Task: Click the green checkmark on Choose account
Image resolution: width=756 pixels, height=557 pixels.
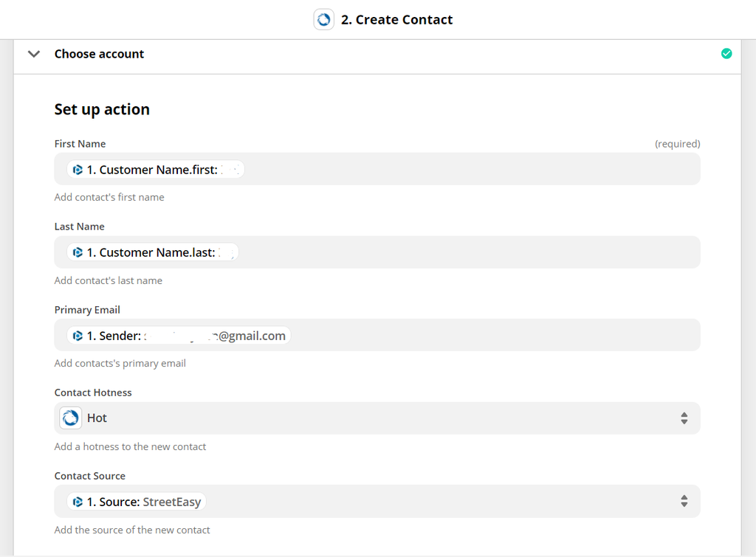Action: (726, 53)
